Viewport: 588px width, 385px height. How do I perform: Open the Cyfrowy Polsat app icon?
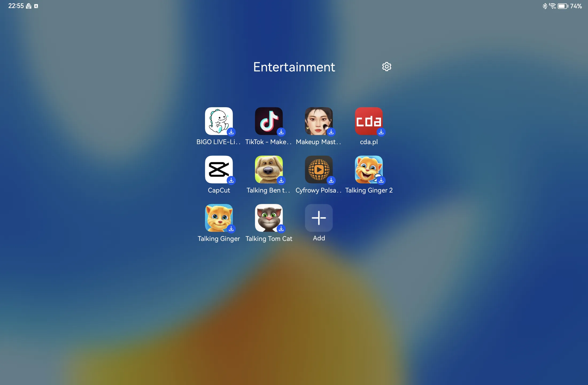(319, 170)
